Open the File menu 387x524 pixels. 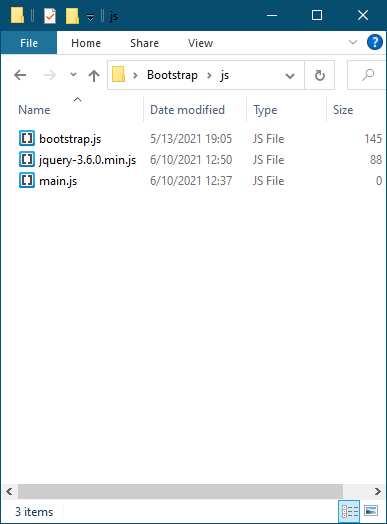click(x=29, y=43)
